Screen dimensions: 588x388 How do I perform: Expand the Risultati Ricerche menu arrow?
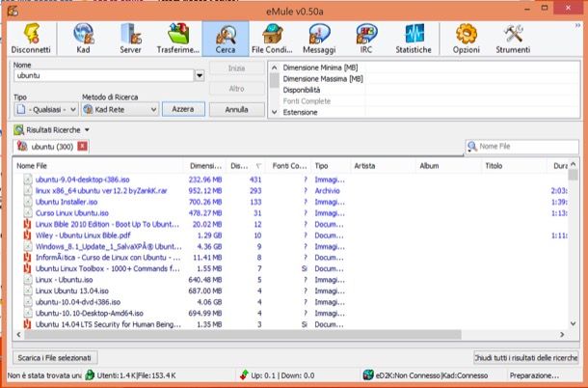(87, 130)
